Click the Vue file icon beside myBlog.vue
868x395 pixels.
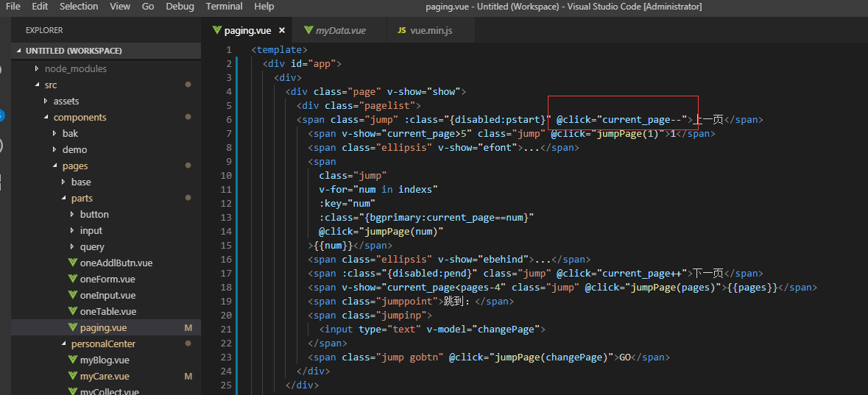tap(72, 360)
